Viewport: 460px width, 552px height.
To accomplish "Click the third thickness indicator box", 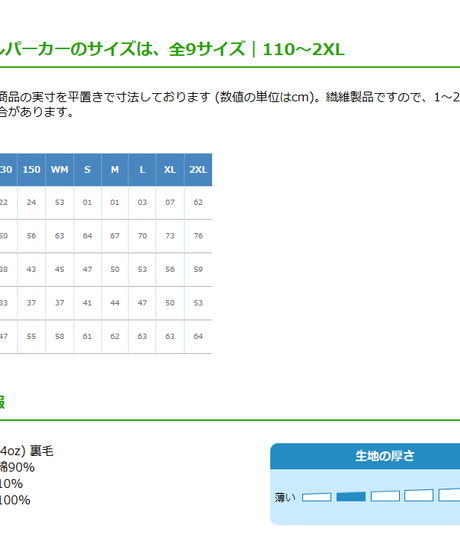I will point(385,496).
